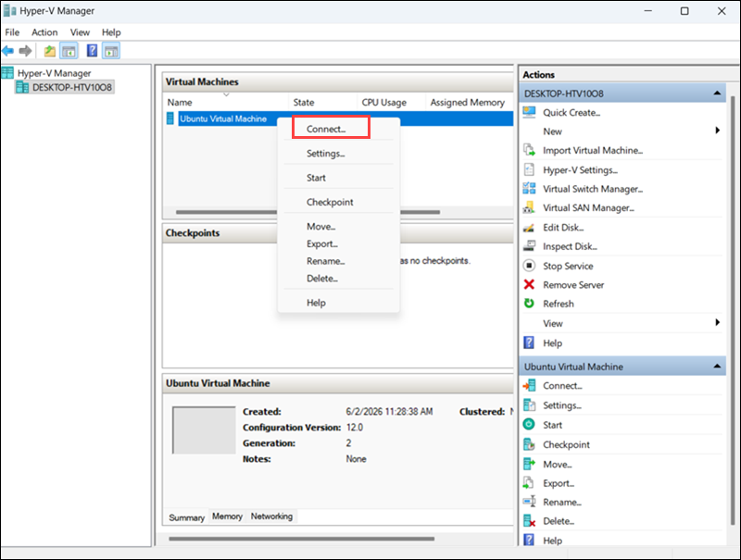Click the Edit Disk icon
Viewport: 741px width, 560px height.
[529, 227]
